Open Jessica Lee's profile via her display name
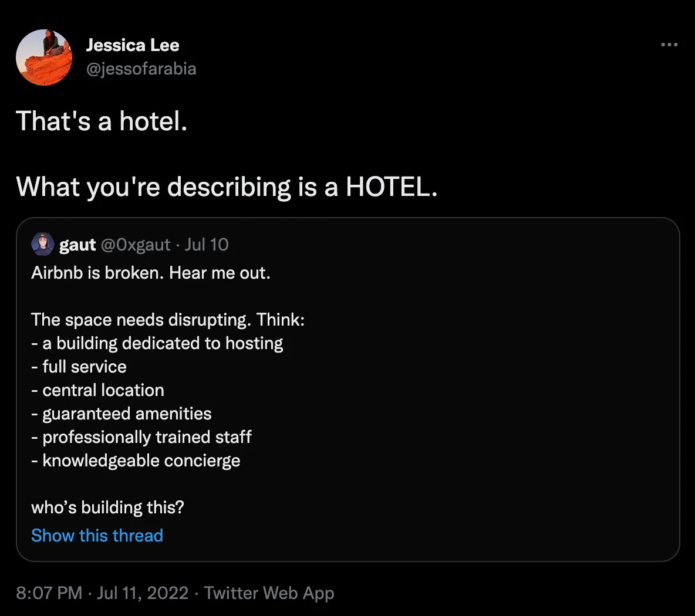695x616 pixels. point(133,45)
